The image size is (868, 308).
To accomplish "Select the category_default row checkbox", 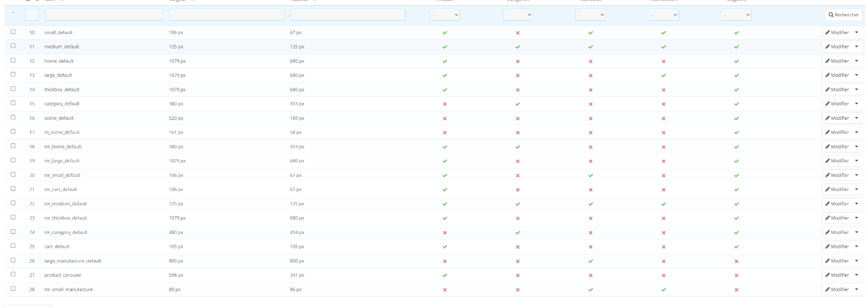I will click(13, 103).
